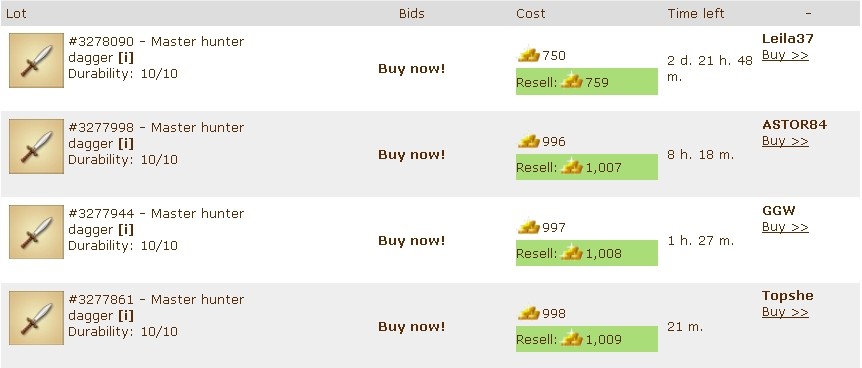Open info [i] for lot #3277944
Image resolution: width=862 pixels, height=368 pixels.
click(x=126, y=229)
